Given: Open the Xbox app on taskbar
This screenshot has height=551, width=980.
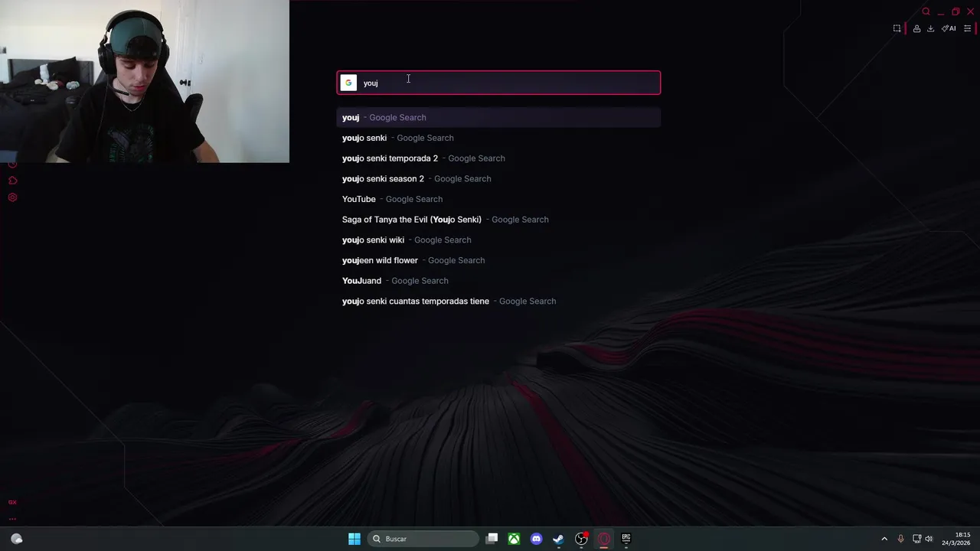Looking at the screenshot, I should tap(514, 539).
